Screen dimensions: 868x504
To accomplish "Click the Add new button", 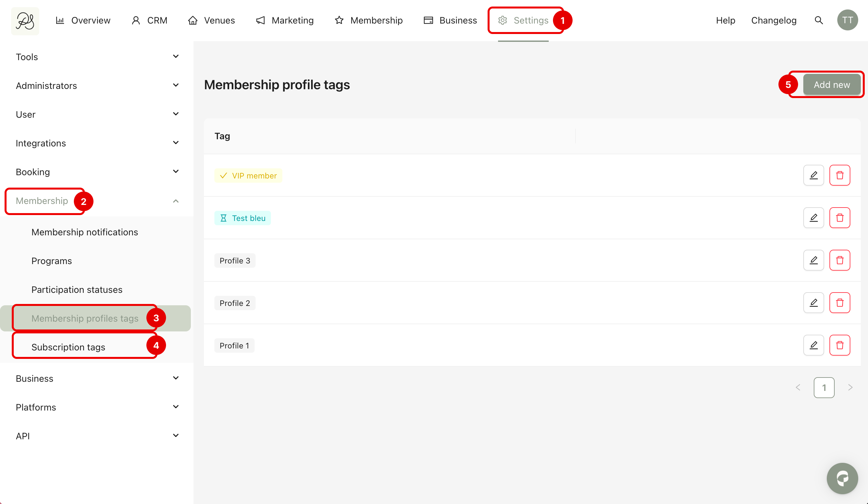I will (831, 85).
